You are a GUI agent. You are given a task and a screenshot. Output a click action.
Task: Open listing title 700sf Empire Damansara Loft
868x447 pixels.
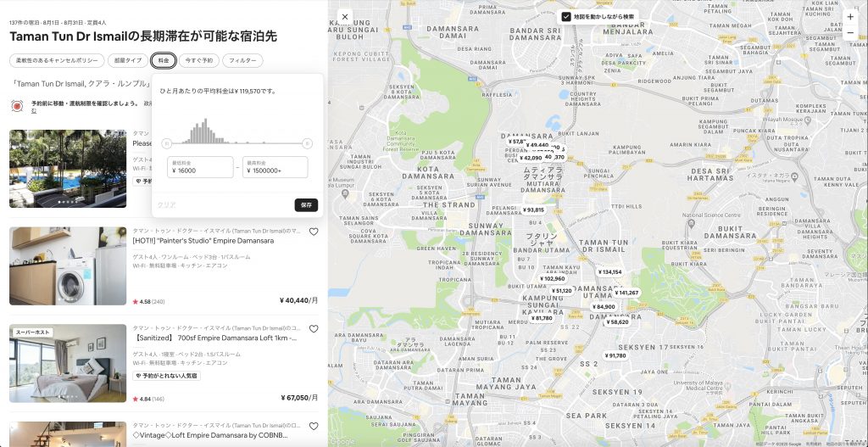[x=216, y=338]
